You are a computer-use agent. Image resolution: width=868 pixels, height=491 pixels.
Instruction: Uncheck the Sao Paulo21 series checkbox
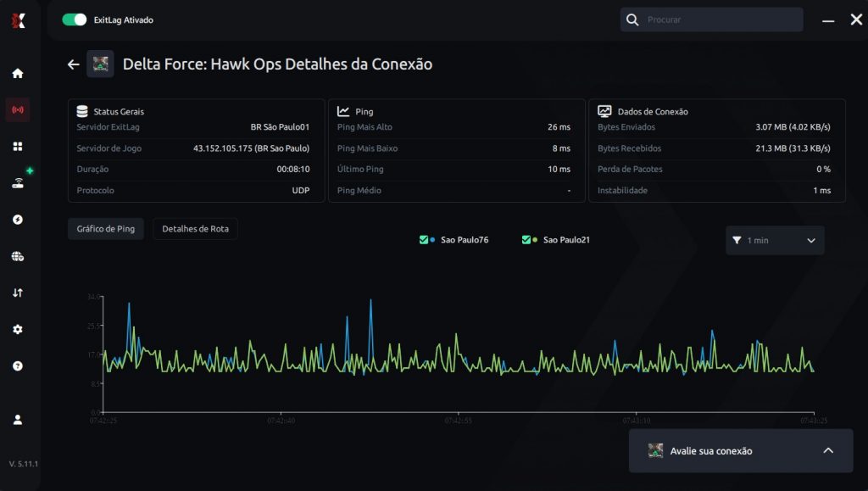point(526,240)
